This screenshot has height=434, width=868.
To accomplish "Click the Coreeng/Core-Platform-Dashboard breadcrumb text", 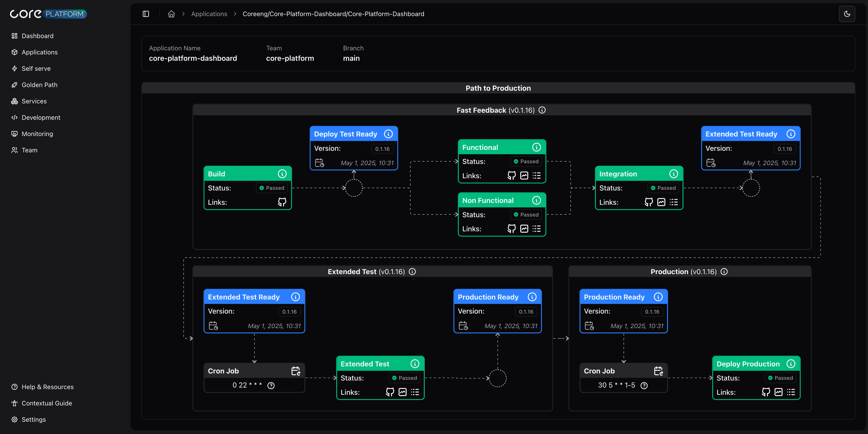I will pyautogui.click(x=333, y=14).
